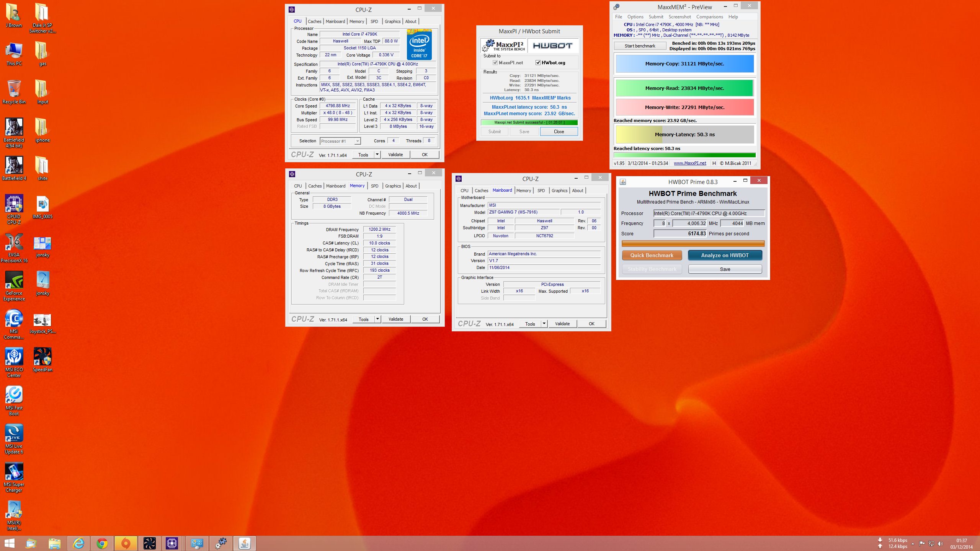980x551 pixels.
Task: Open the MaxxMEM File menu
Action: tap(618, 17)
